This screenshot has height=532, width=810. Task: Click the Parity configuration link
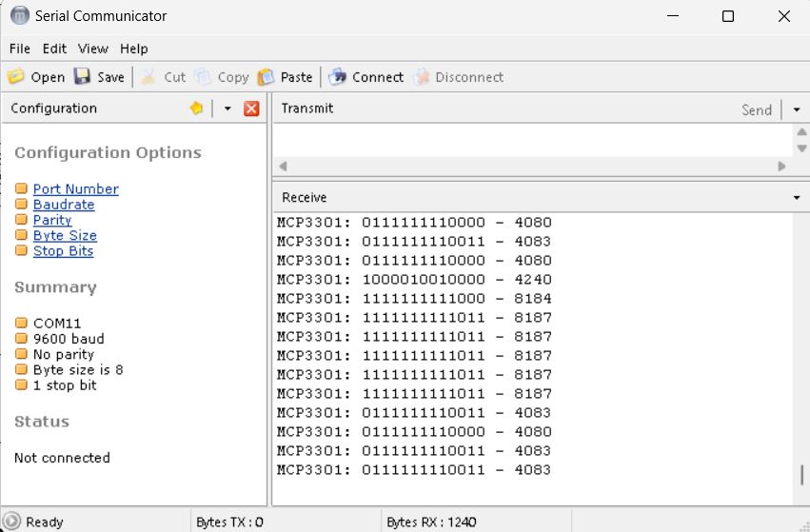coord(52,220)
